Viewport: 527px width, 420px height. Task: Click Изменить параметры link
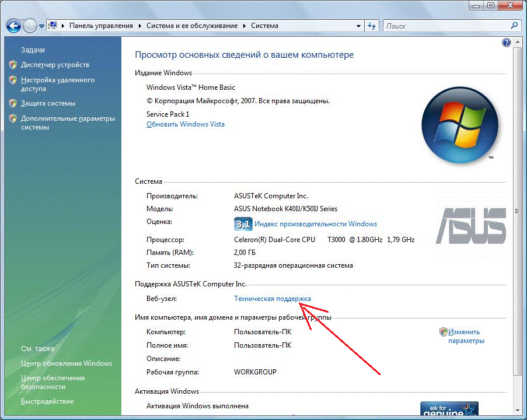tap(466, 336)
